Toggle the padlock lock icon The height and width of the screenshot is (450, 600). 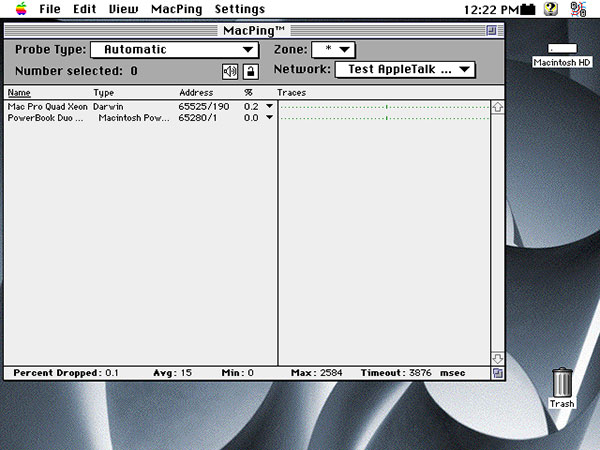pyautogui.click(x=250, y=71)
